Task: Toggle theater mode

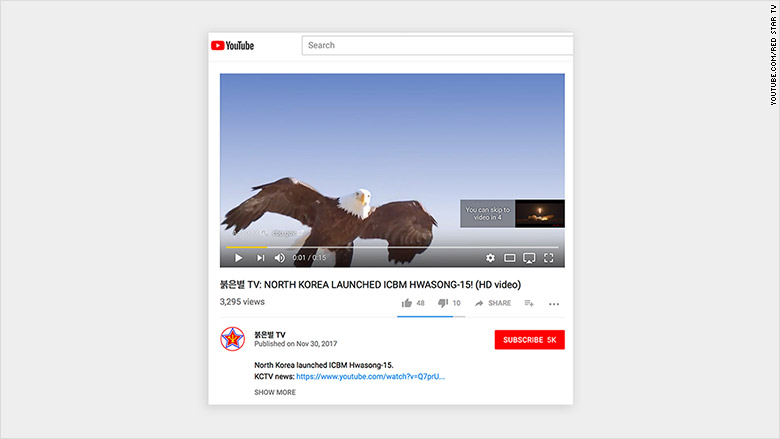Action: [509, 258]
